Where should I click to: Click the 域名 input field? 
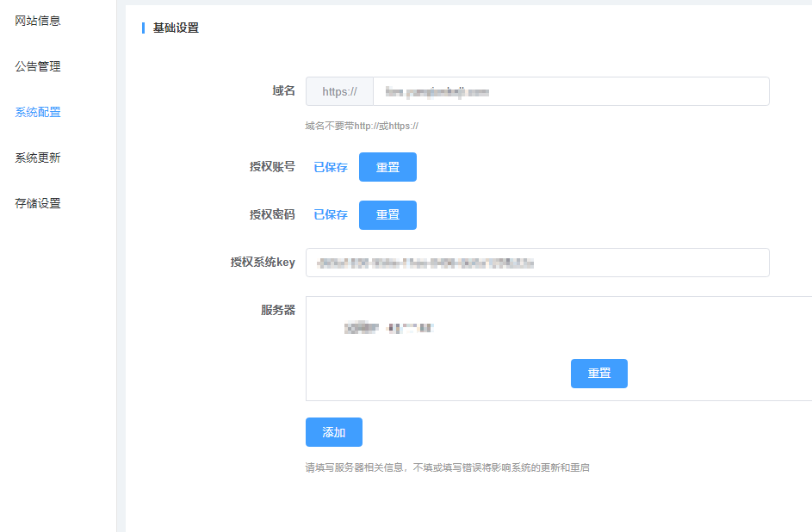tap(570, 91)
